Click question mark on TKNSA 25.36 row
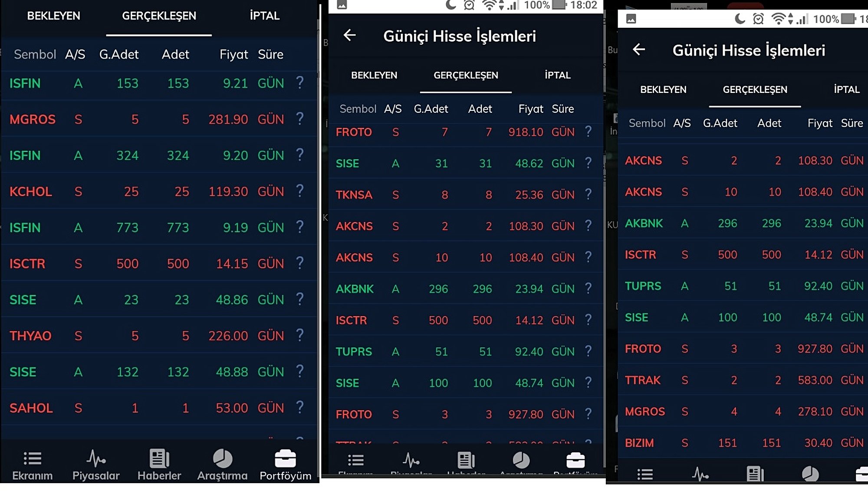 click(x=588, y=194)
